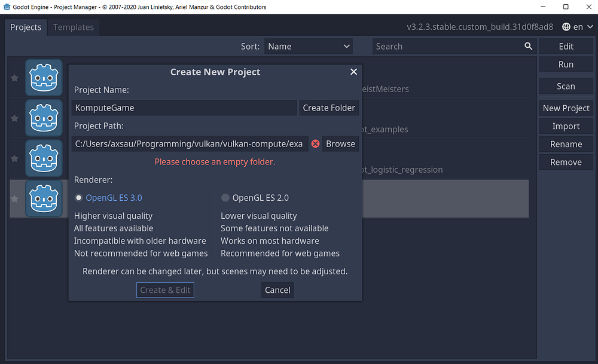Open the Projects tab
This screenshot has height=364, width=598.
[x=26, y=27]
